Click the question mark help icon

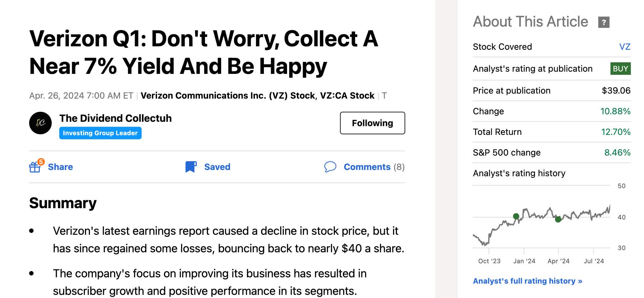(x=604, y=22)
